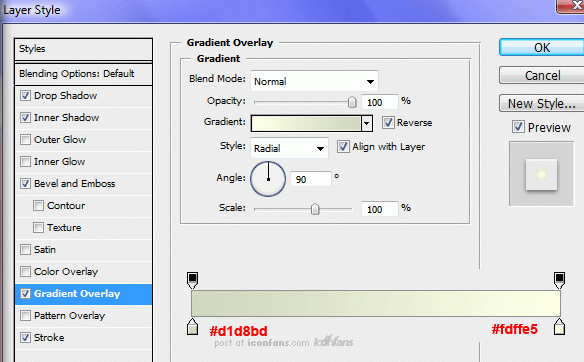Uncheck the Reverse checkbox
Viewport: 584px width, 362px height.
tap(388, 123)
